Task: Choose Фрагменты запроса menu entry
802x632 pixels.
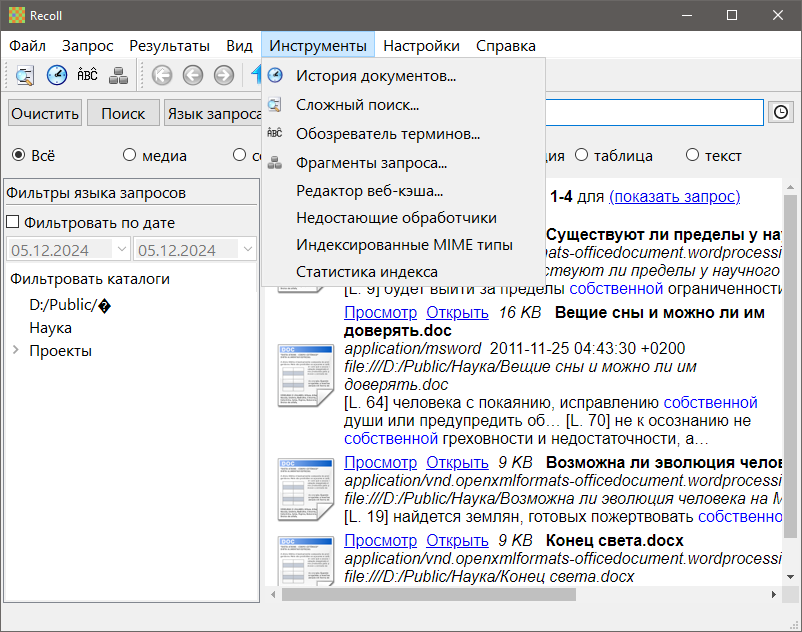Action: click(403, 163)
